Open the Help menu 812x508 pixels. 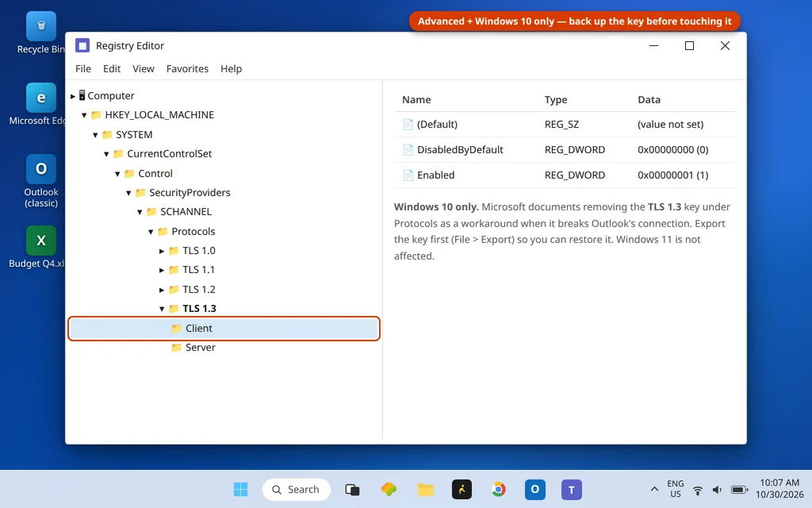[231, 68]
